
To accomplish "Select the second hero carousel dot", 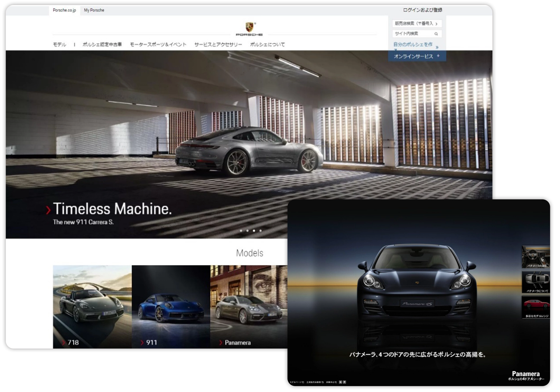I will 248,231.
